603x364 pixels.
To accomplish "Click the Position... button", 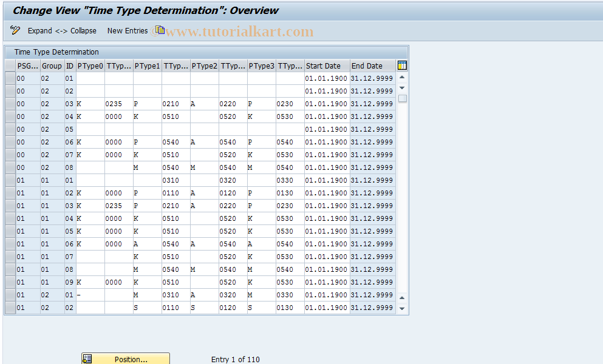I will tap(126, 359).
